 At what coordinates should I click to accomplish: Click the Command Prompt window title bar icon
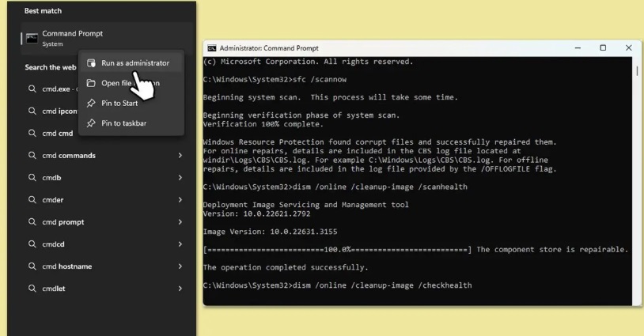coord(211,48)
